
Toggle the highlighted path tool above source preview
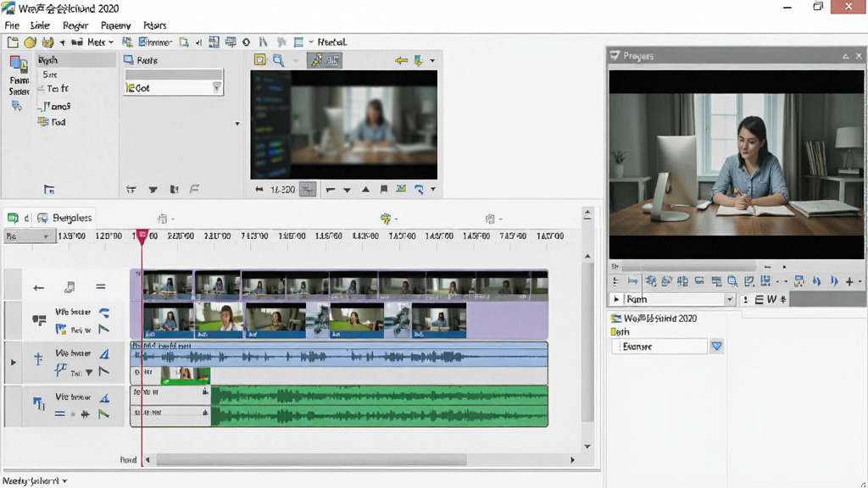[x=316, y=60]
